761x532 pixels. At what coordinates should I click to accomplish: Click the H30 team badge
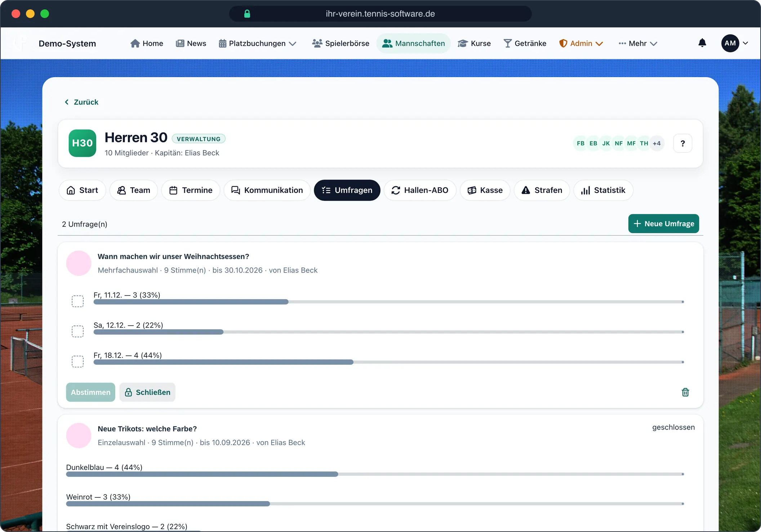(x=83, y=143)
